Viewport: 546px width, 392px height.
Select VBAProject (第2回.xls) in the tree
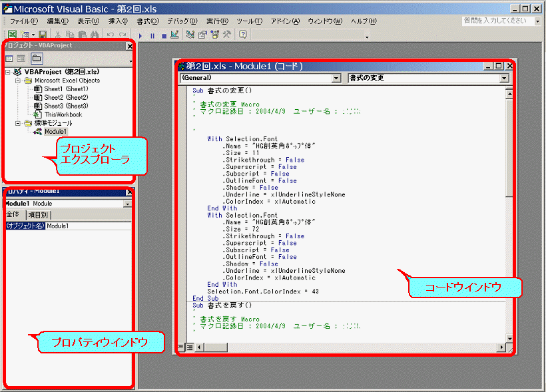click(62, 72)
